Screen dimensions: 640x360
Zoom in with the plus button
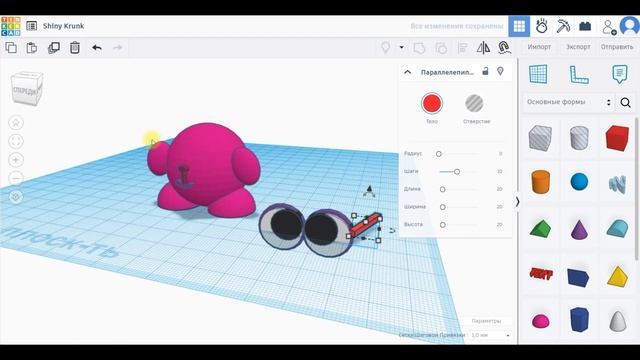[x=16, y=160]
